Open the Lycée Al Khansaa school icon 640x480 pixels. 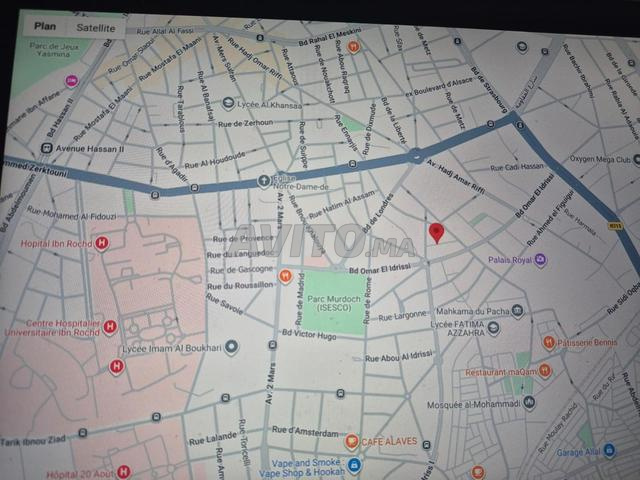tap(229, 102)
